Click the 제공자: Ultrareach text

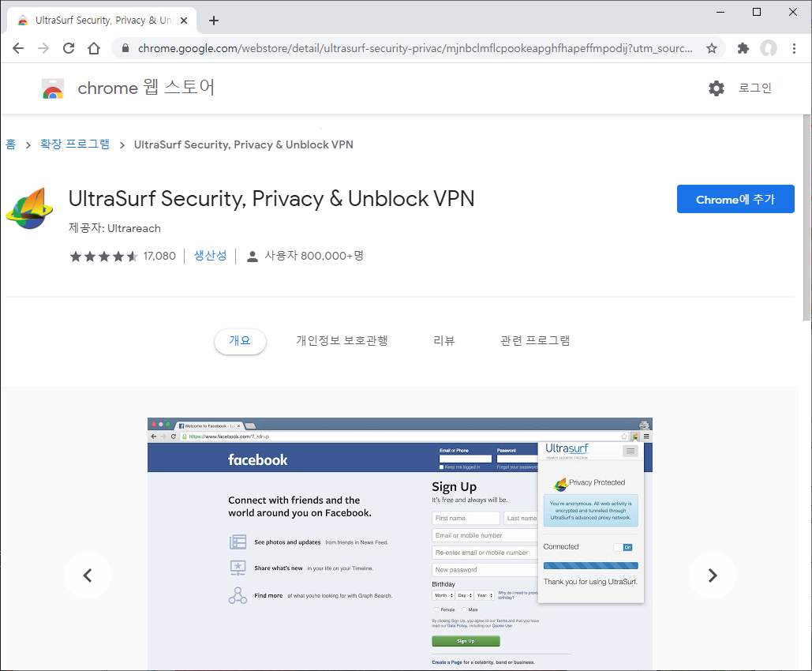[114, 228]
